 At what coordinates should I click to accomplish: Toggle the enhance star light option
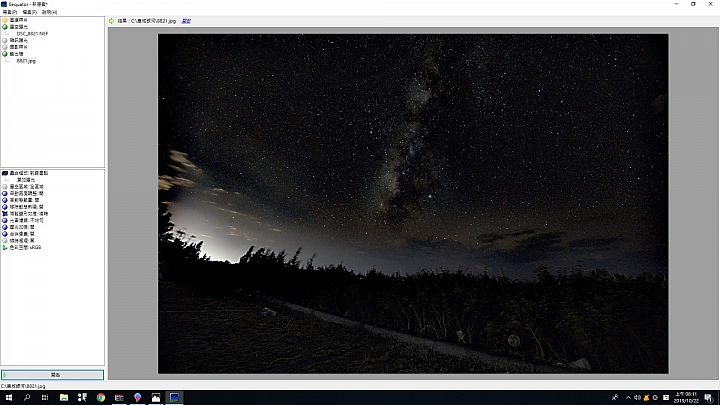[x=18, y=227]
